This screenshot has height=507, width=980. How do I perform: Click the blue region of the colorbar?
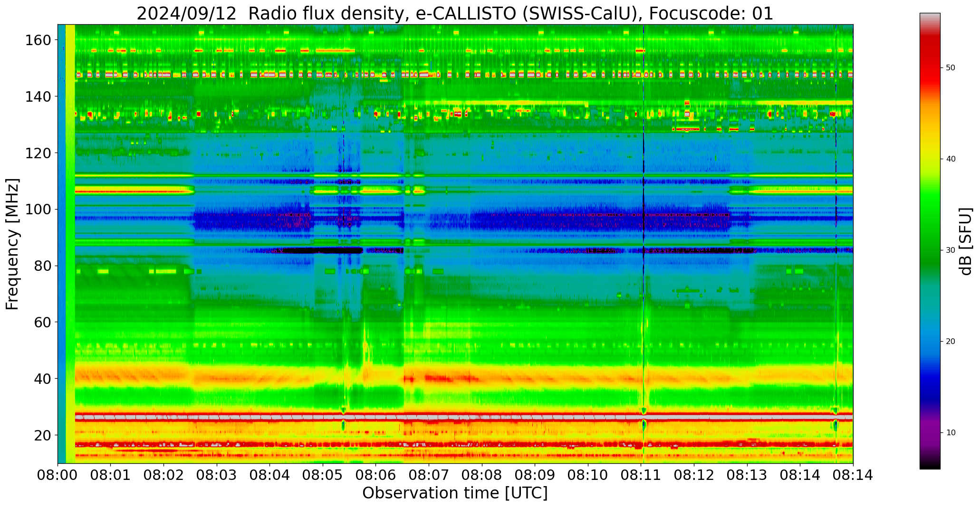[x=930, y=356]
